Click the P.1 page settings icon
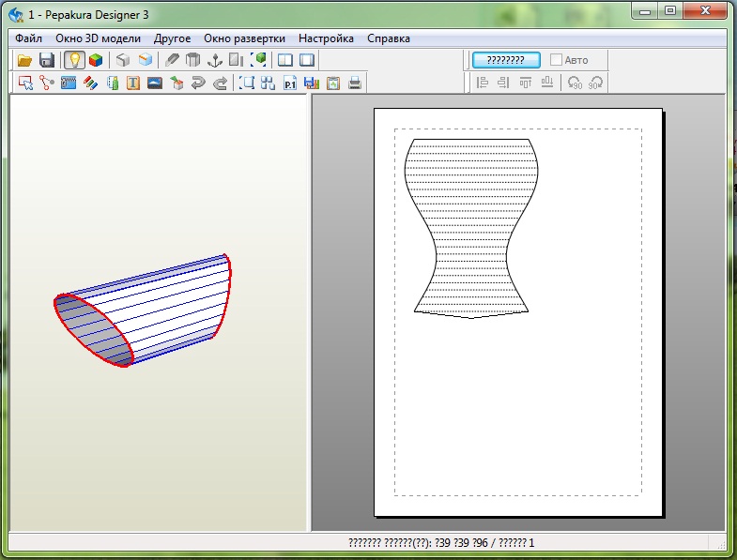The height and width of the screenshot is (560, 737). click(x=290, y=83)
